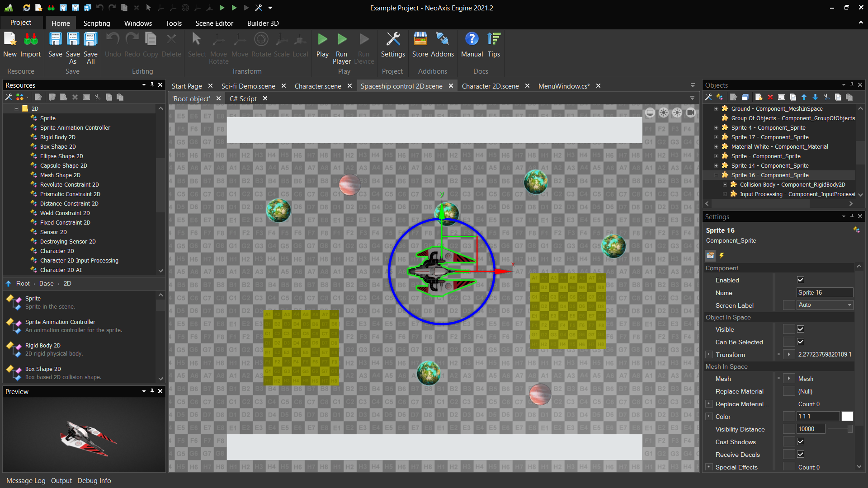This screenshot has width=868, height=488.
Task: Click the Run Player icon
Action: pos(342,40)
